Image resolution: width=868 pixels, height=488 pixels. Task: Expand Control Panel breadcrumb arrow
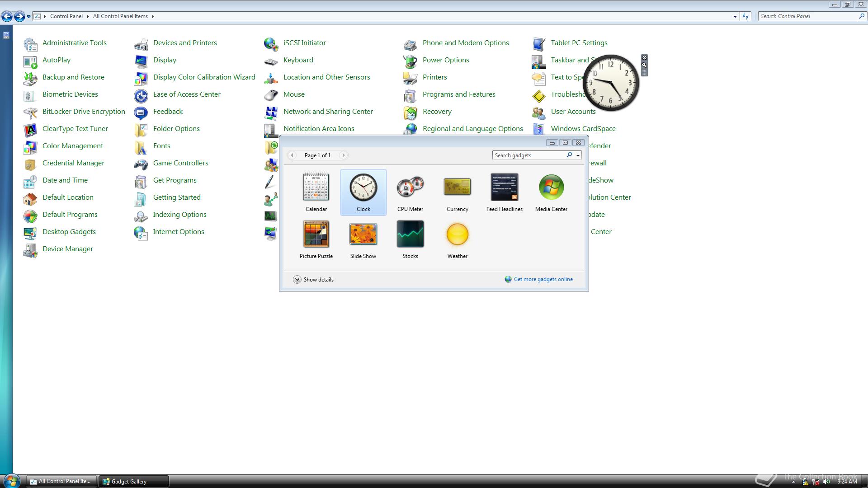tap(88, 16)
